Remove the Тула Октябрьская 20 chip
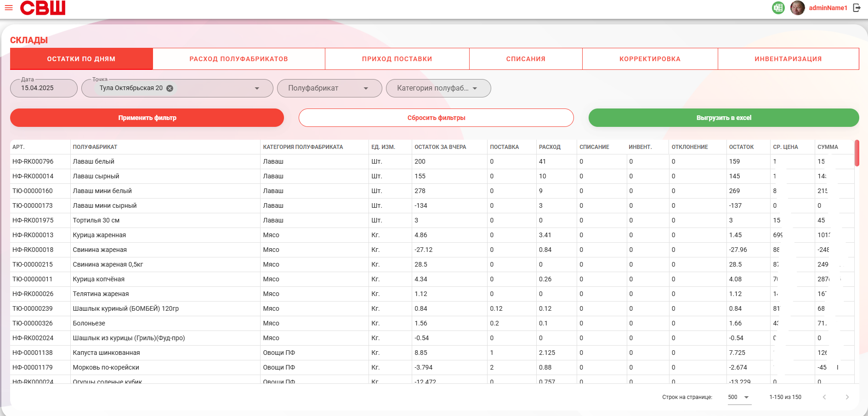The image size is (868, 416). coord(170,88)
